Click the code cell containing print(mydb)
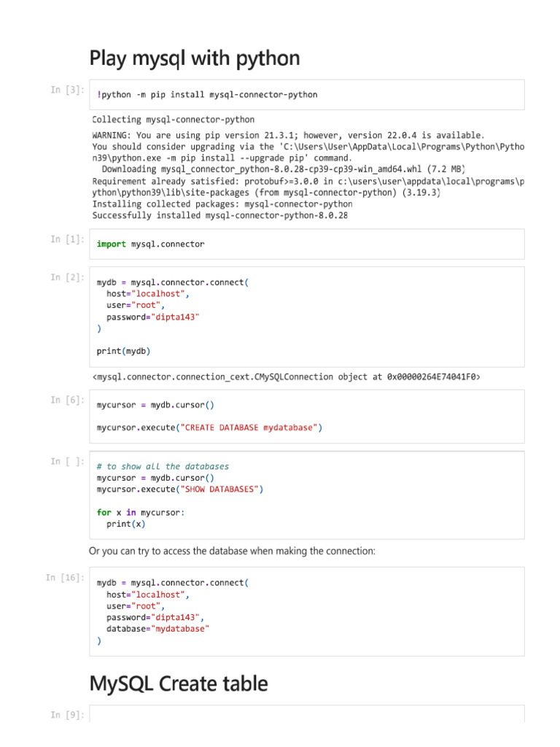The width and height of the screenshot is (560, 747). point(307,317)
